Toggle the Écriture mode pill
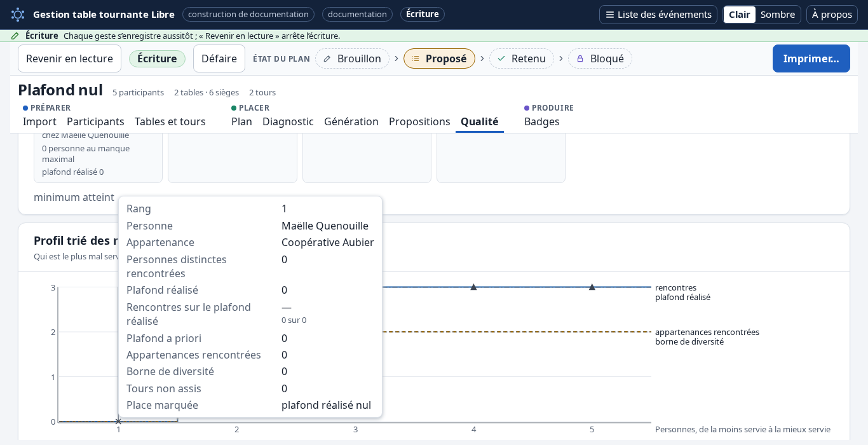 pyautogui.click(x=157, y=58)
